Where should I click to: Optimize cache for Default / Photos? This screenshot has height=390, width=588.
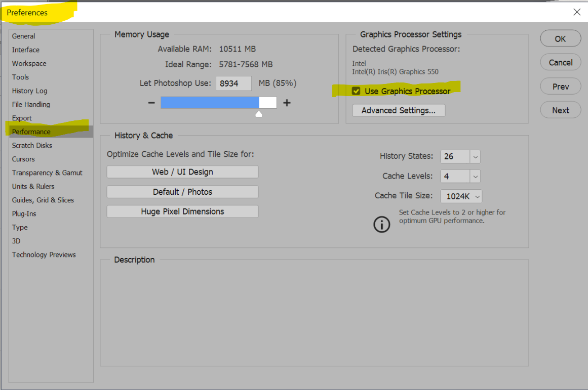point(183,192)
